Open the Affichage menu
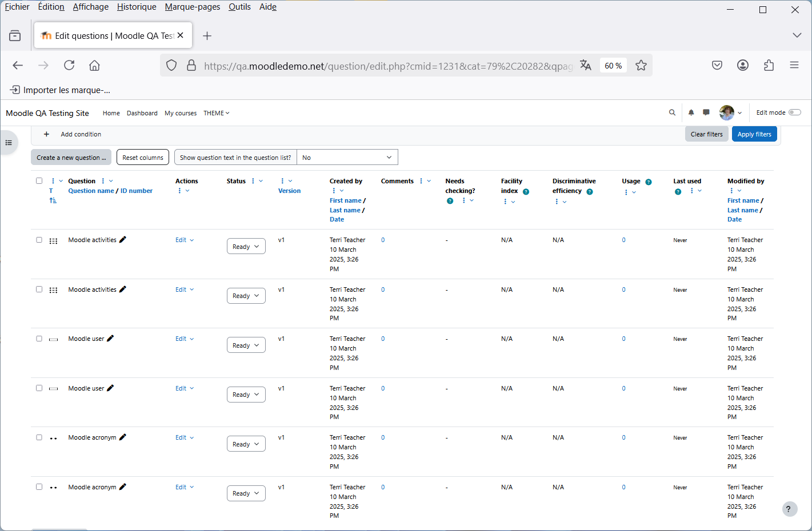 coord(90,7)
